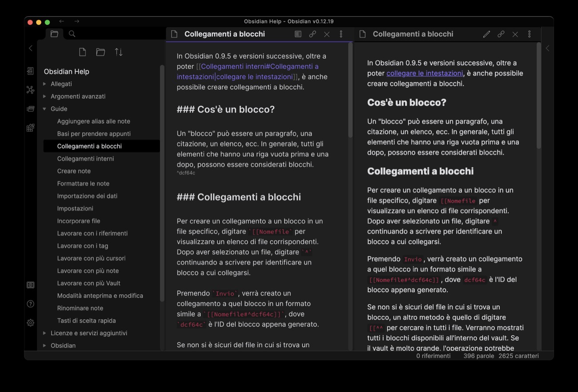The width and height of the screenshot is (578, 392).
Task: Open the help icon in ribbon
Action: 30,304
